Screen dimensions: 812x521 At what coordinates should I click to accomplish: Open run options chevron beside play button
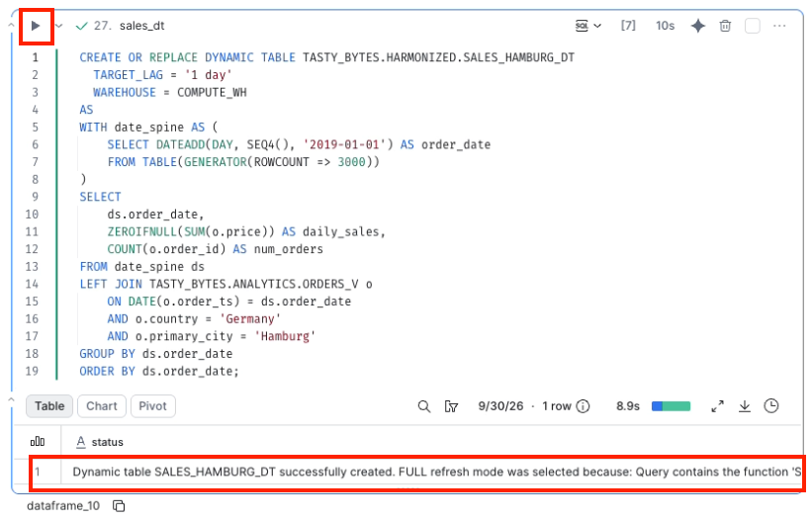point(59,26)
